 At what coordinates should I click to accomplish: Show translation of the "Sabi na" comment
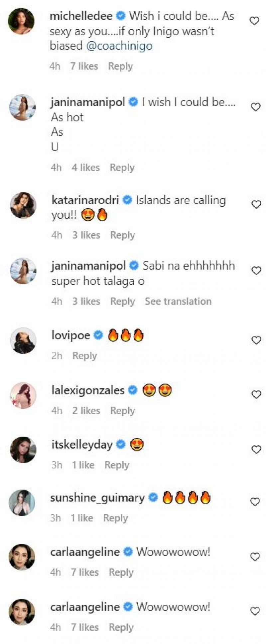point(178,302)
